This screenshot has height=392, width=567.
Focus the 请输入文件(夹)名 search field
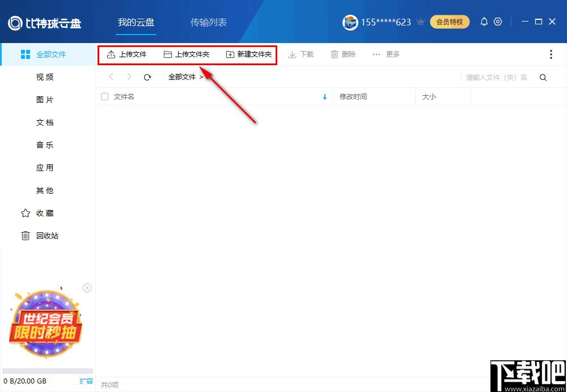click(497, 77)
